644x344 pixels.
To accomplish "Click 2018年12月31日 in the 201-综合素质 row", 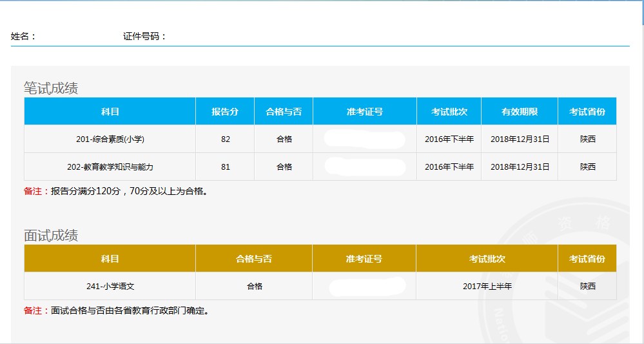I will [520, 139].
